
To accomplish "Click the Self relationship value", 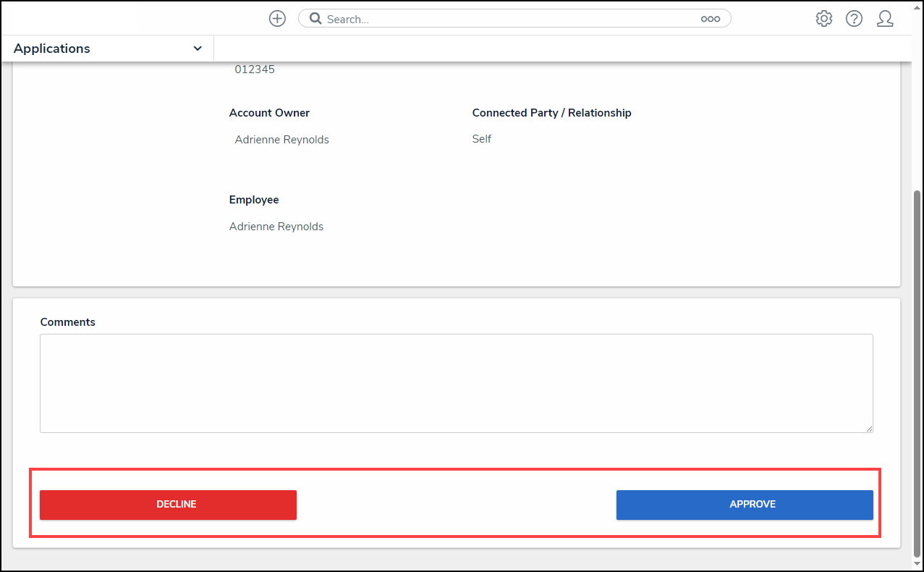I will pos(481,139).
